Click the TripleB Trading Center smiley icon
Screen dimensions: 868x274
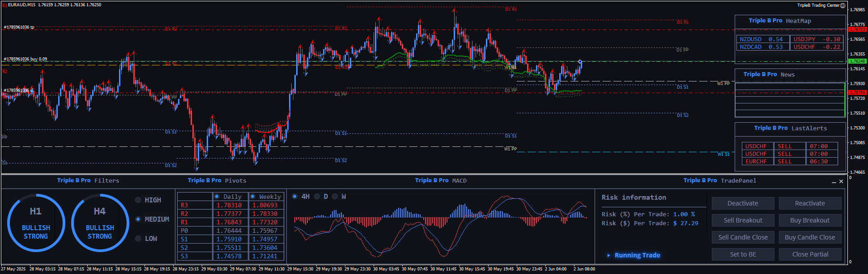point(842,5)
